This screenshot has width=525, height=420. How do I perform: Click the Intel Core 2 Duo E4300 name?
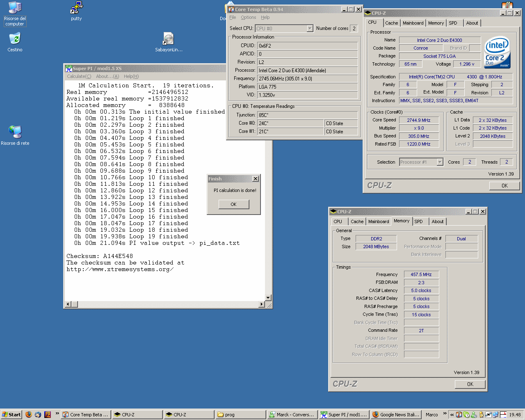[x=440, y=40]
